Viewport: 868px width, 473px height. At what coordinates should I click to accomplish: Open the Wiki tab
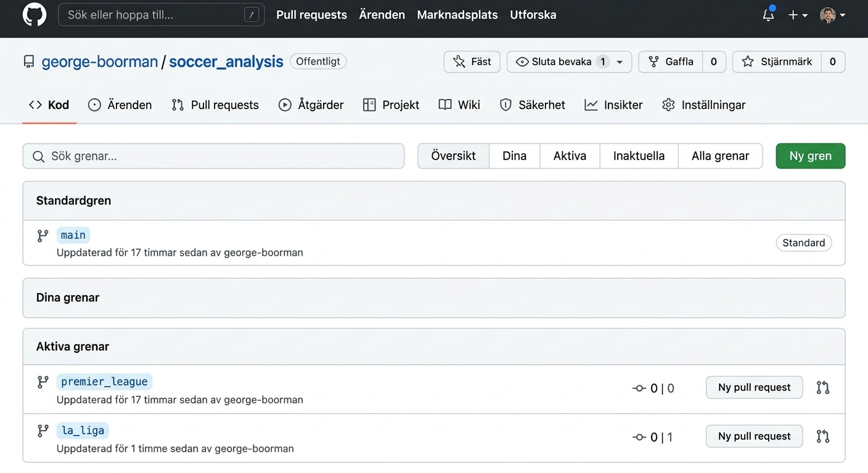(459, 105)
